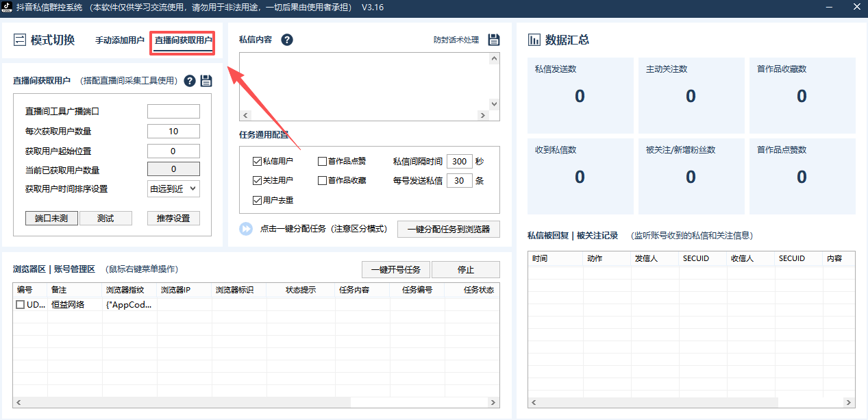Screen dimensions: 868x420
Task: Click the help icon beside 私信内容
Action: tap(287, 40)
